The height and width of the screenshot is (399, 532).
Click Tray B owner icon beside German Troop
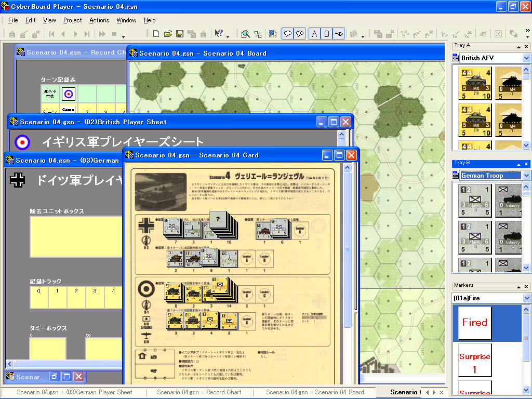[x=456, y=176]
